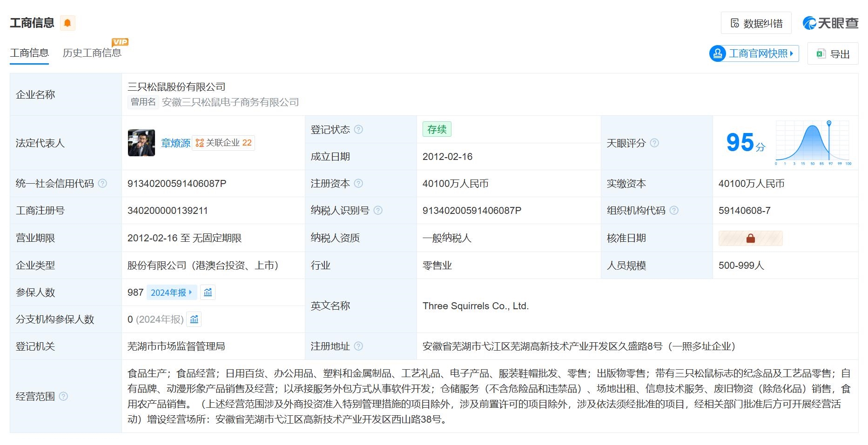
Task: Click help icon next to 经营范围
Action: 64,397
